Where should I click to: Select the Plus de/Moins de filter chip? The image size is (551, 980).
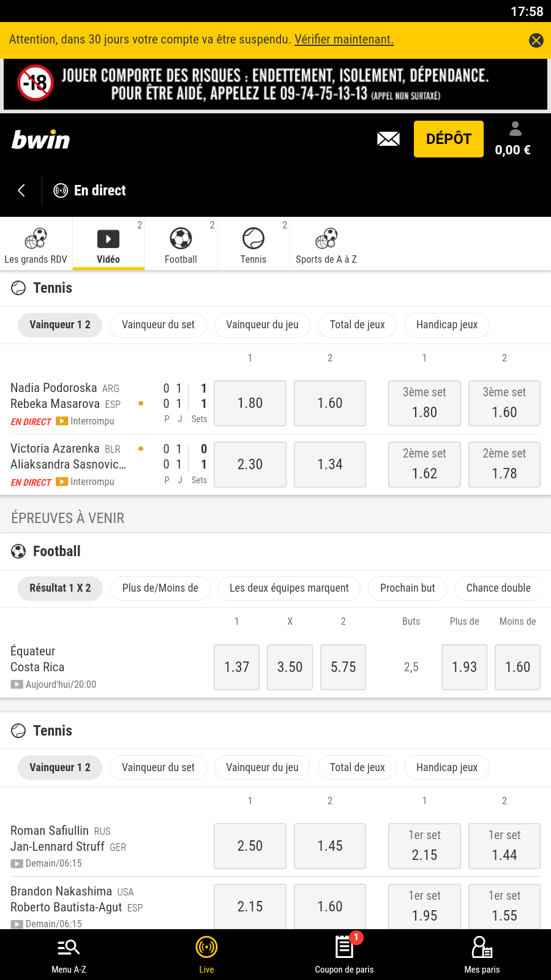point(160,588)
